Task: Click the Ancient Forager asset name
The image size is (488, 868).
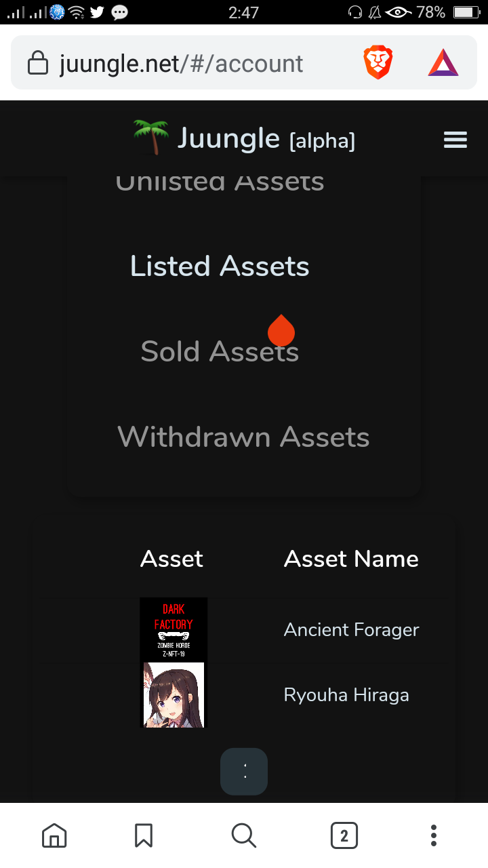Action: [x=351, y=630]
